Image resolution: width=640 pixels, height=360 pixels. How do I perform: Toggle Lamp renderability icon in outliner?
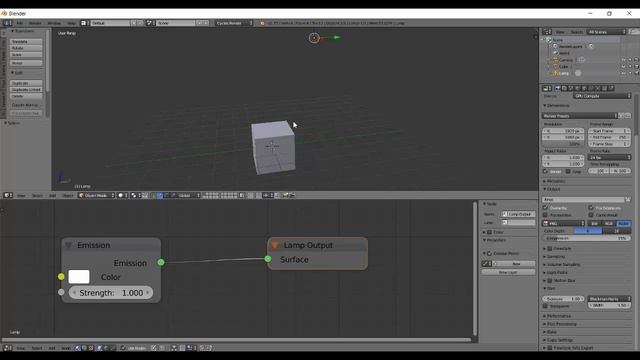tap(636, 73)
